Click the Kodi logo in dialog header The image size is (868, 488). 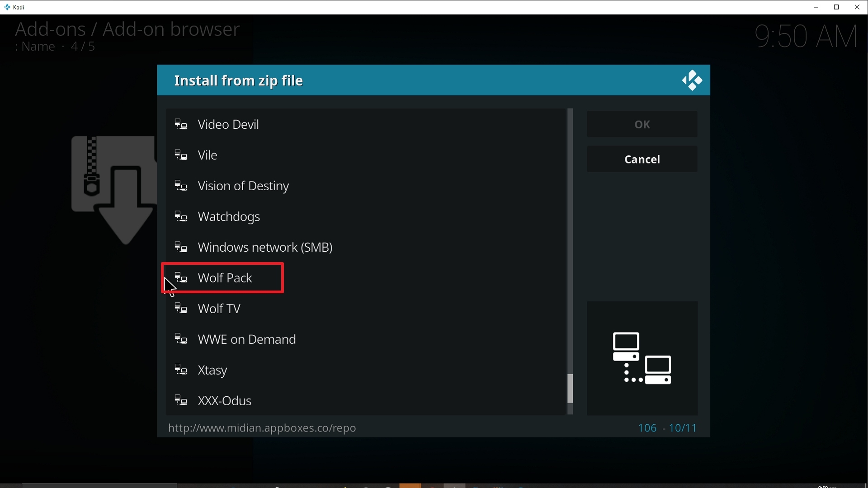[692, 80]
